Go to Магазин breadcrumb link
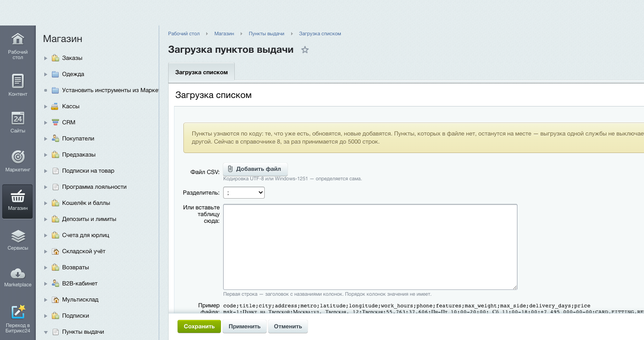 [224, 34]
